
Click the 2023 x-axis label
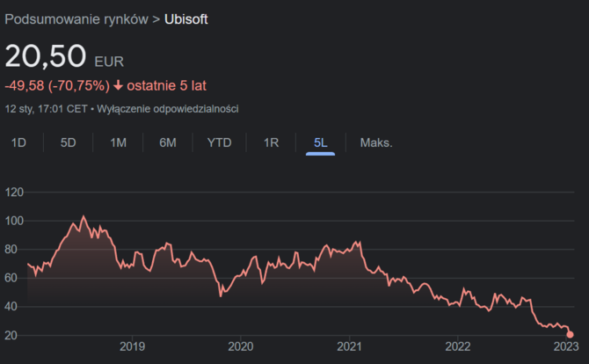[566, 346]
